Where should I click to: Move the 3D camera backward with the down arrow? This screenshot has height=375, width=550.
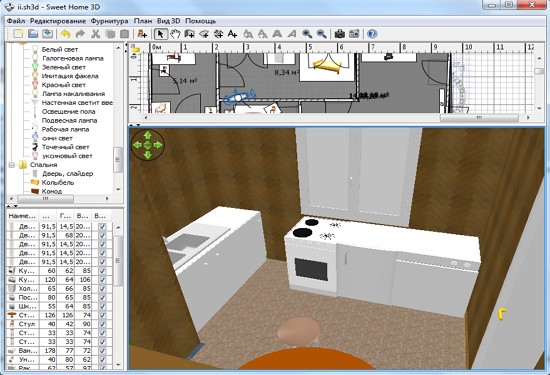(148, 154)
